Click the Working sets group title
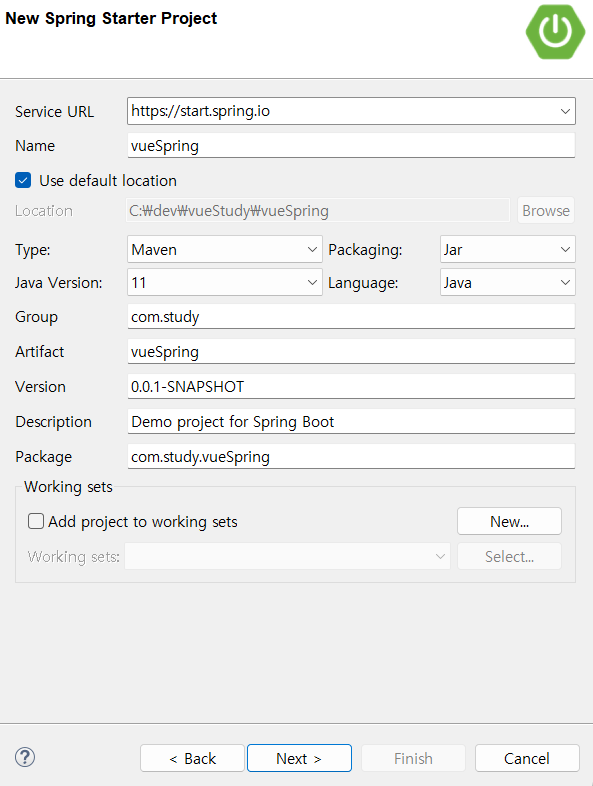The height and width of the screenshot is (786, 593). coord(68,487)
